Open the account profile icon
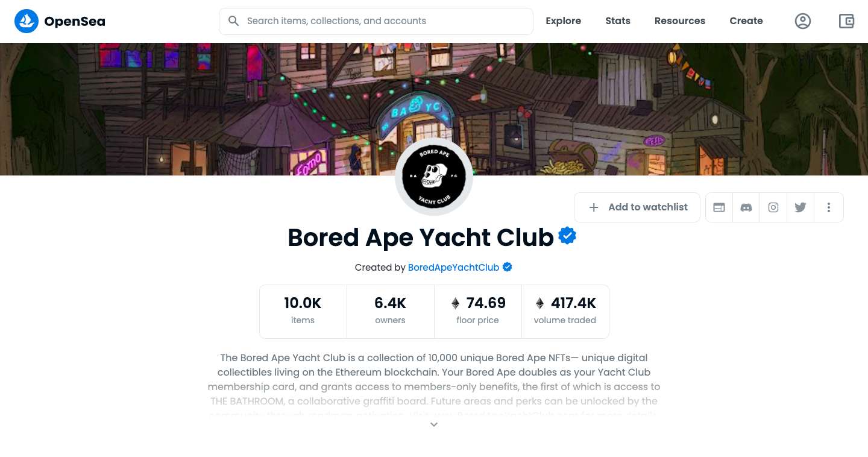The height and width of the screenshot is (457, 868). click(x=803, y=21)
